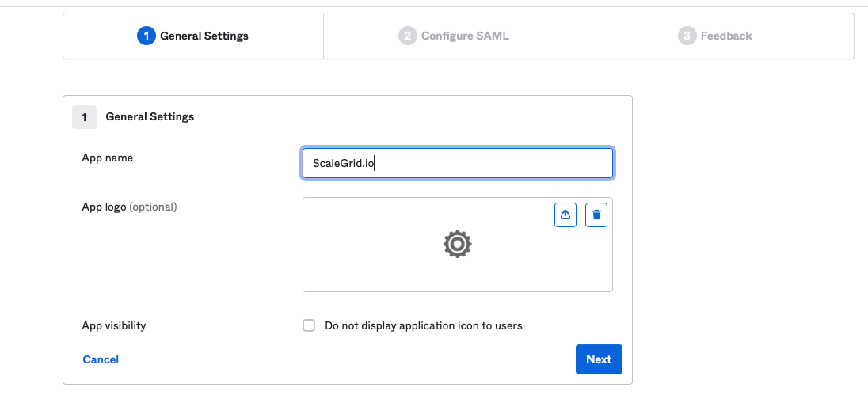Click the 'App logo (optional)' label
The image size is (868, 414).
pos(130,207)
